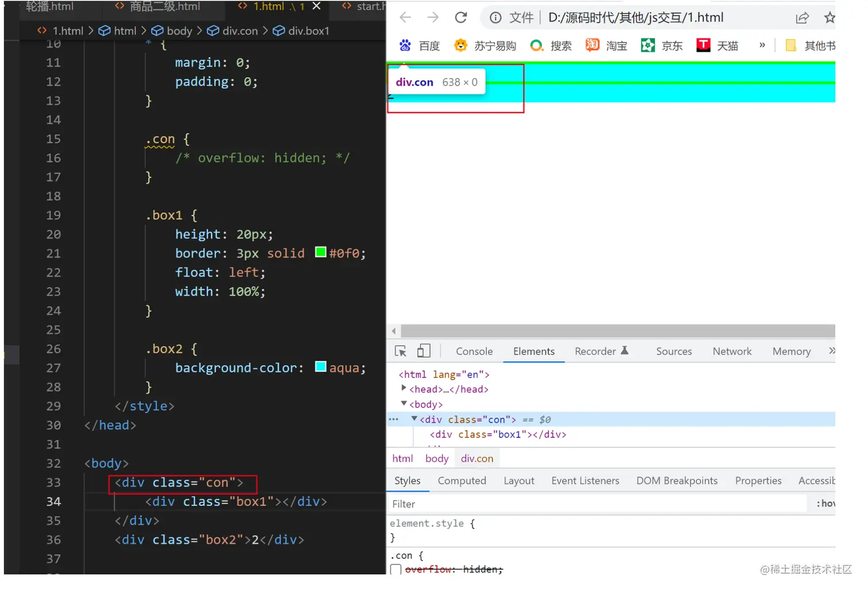Close the 1.html editor tab
This screenshot has height=591, width=868.
[x=316, y=6]
